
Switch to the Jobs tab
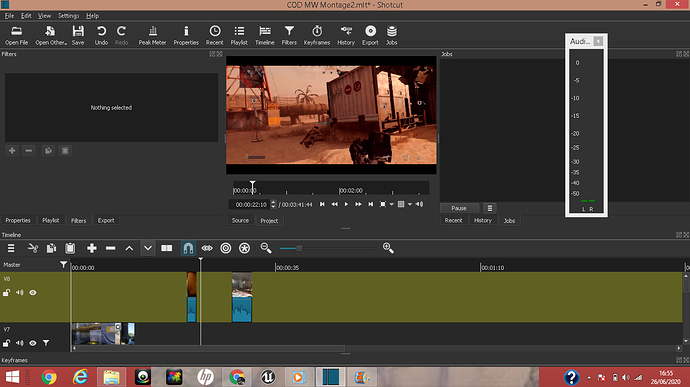pos(509,221)
